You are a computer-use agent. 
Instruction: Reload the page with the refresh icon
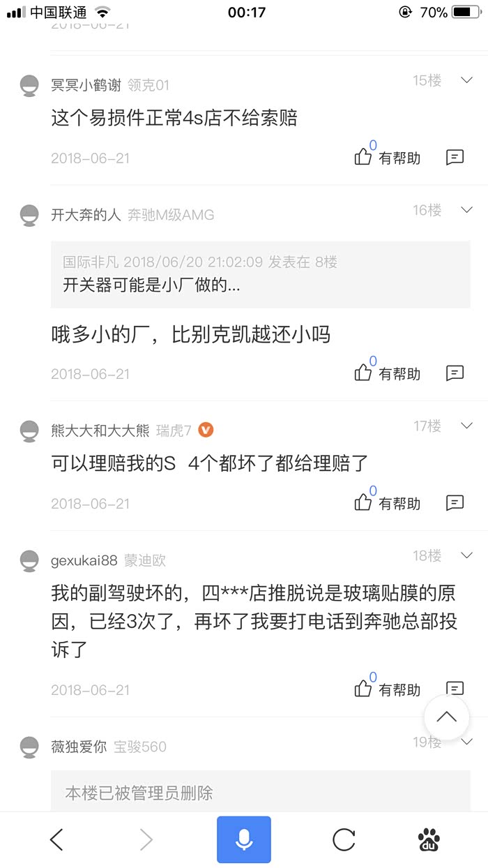344,839
